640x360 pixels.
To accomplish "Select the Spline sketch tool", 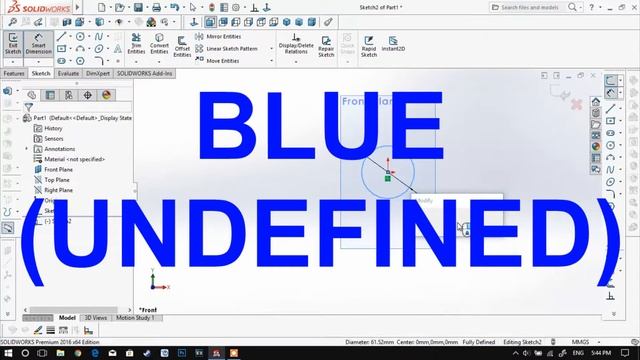I will 99,37.
